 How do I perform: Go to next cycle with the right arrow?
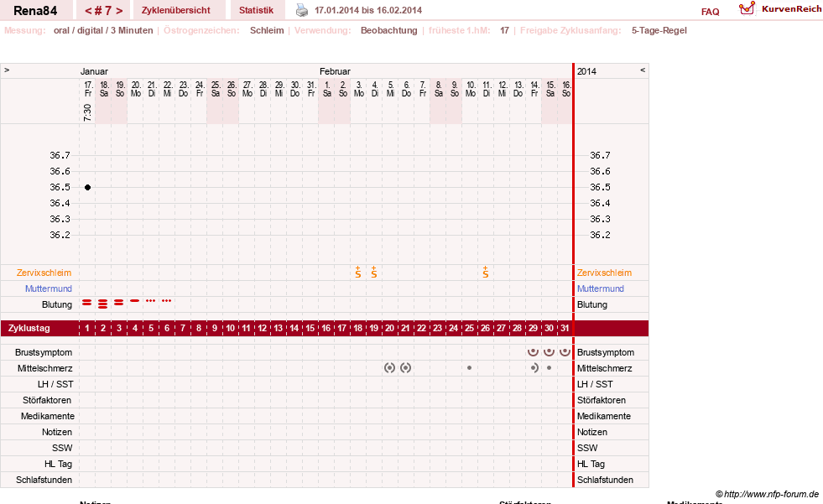coord(119,11)
